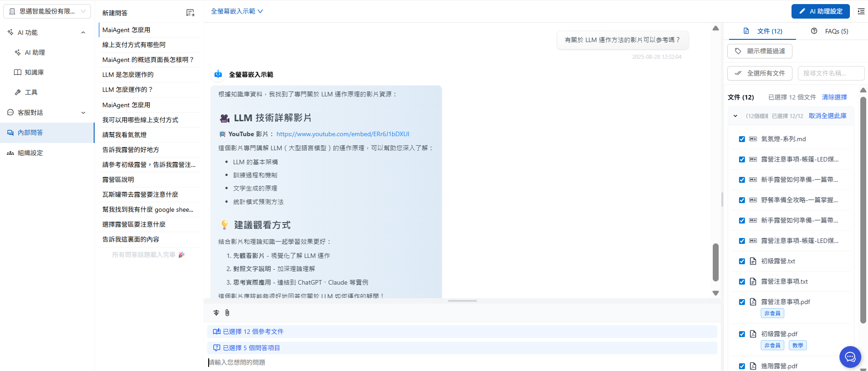Click the new conversation icon beside 新建問答

click(190, 13)
